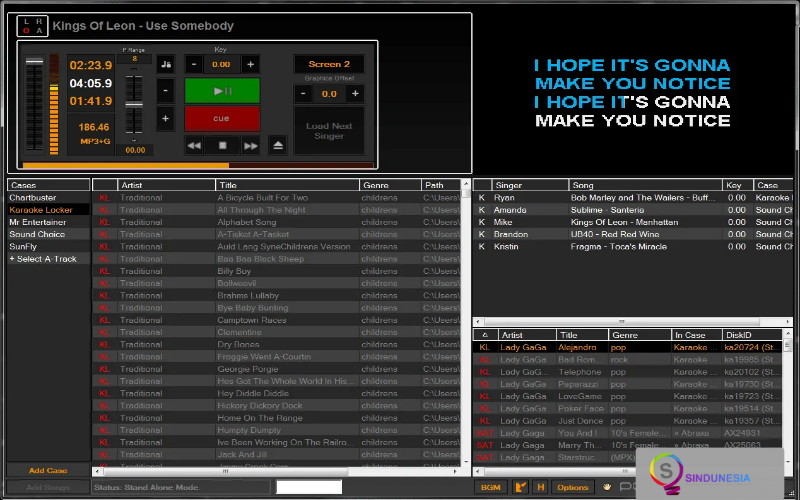The image size is (800, 500).
Task: Click the DiskID column header
Action: [752, 335]
